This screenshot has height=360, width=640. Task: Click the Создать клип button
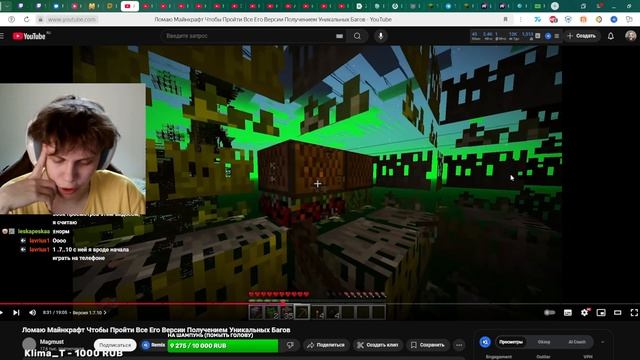tap(378, 345)
